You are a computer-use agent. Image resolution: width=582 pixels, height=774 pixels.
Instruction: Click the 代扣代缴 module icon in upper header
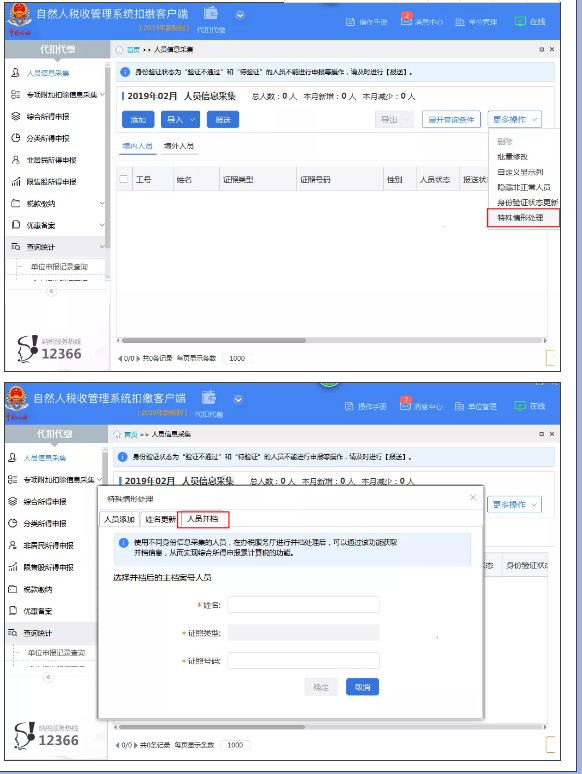click(211, 13)
